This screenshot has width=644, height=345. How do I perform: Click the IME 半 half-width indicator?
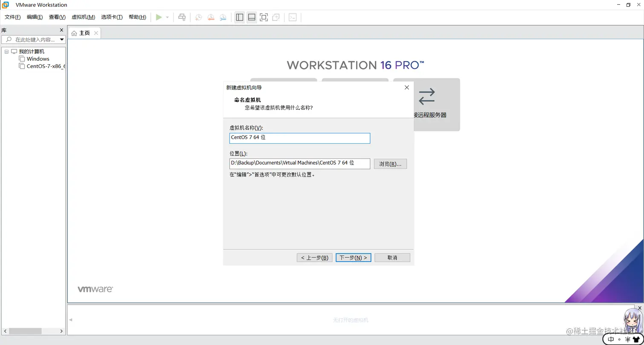pyautogui.click(x=627, y=339)
